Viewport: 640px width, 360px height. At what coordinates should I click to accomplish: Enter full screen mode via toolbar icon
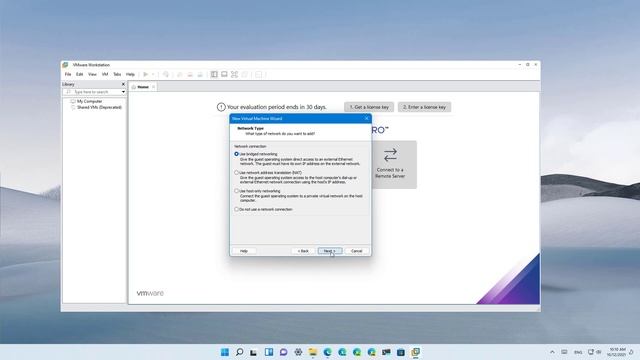pos(234,74)
